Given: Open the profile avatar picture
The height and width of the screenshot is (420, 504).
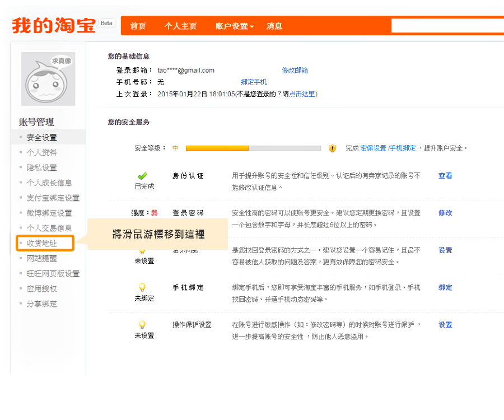Looking at the screenshot, I should point(48,79).
